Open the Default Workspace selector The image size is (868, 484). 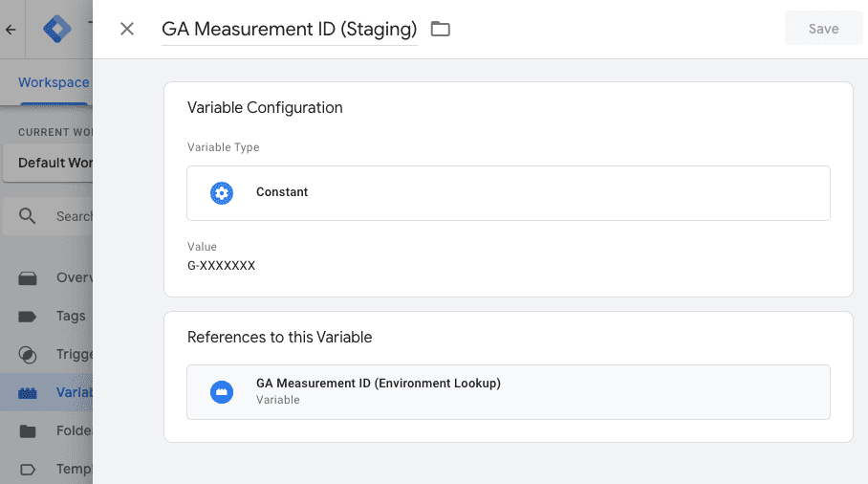[x=48, y=163]
